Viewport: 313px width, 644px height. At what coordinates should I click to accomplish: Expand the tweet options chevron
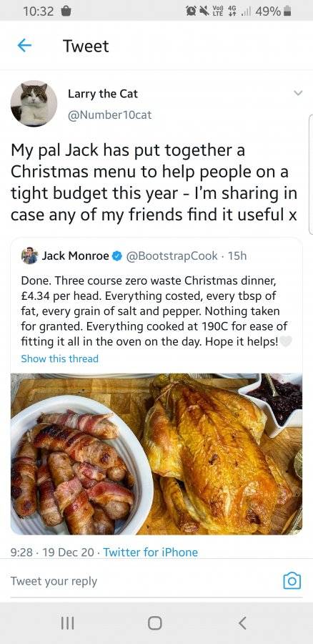298,94
